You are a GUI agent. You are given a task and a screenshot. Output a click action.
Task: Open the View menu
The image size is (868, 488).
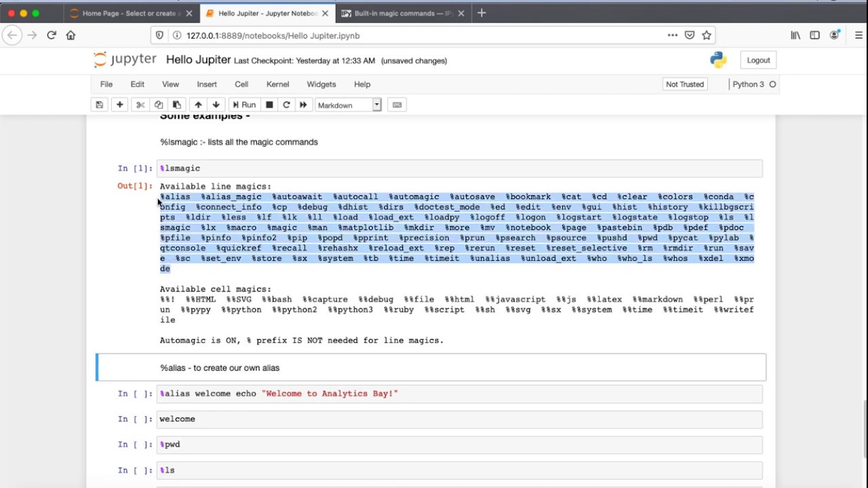[170, 84]
